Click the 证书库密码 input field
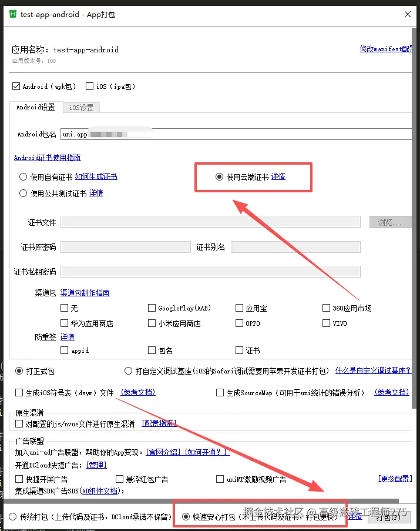This screenshot has height=531, width=420. pyautogui.click(x=126, y=247)
